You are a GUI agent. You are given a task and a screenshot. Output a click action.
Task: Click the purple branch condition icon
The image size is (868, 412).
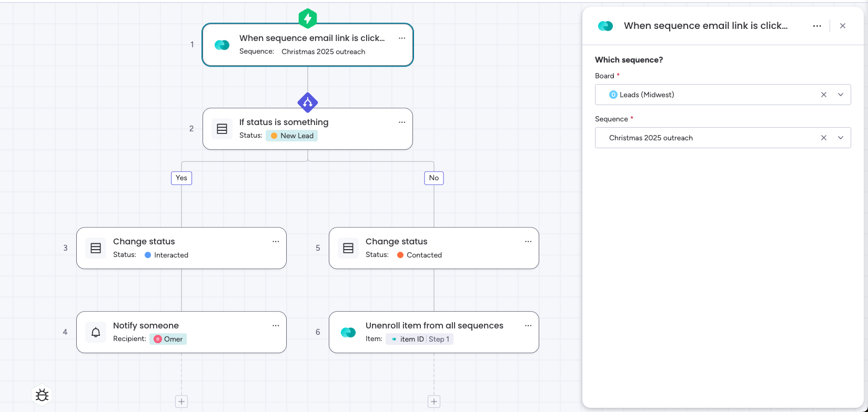click(x=308, y=102)
